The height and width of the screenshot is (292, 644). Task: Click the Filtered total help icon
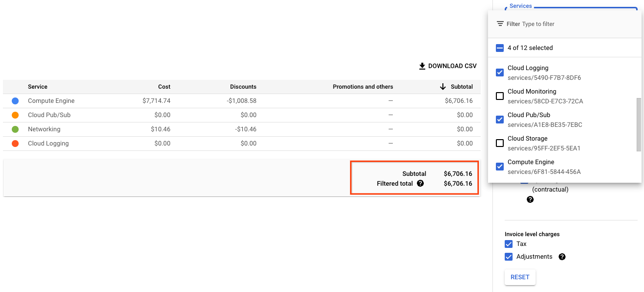point(420,184)
